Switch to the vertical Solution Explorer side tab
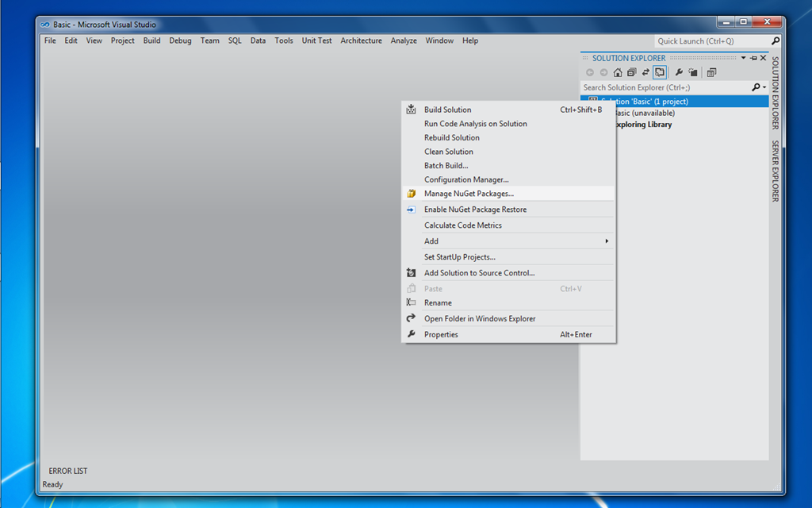 point(776,93)
